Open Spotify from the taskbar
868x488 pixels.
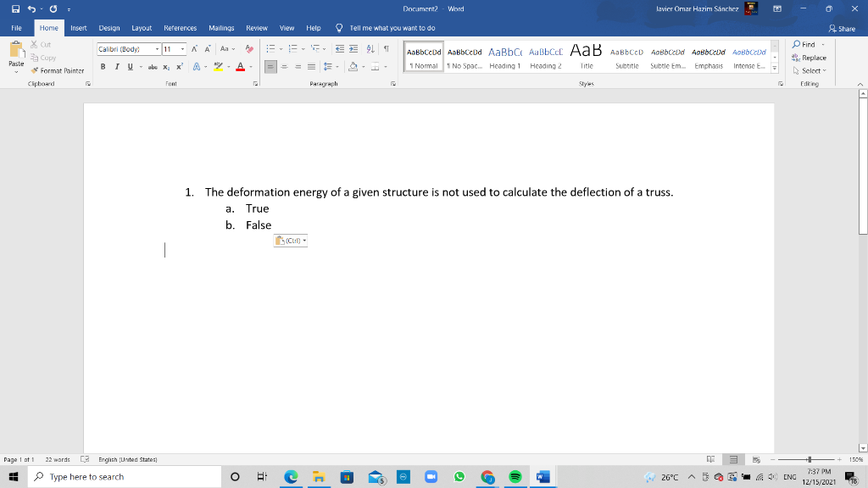coord(515,477)
